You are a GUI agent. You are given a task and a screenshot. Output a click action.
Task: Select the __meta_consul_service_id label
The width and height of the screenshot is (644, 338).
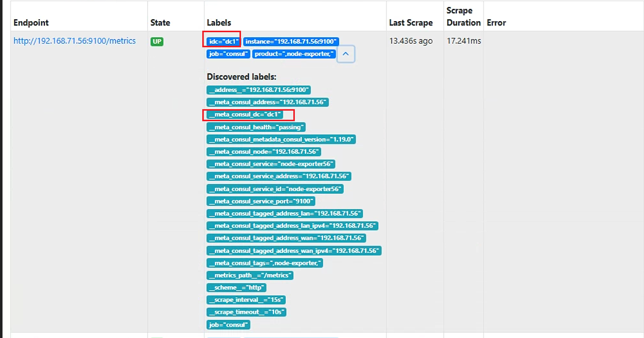pyautogui.click(x=275, y=189)
